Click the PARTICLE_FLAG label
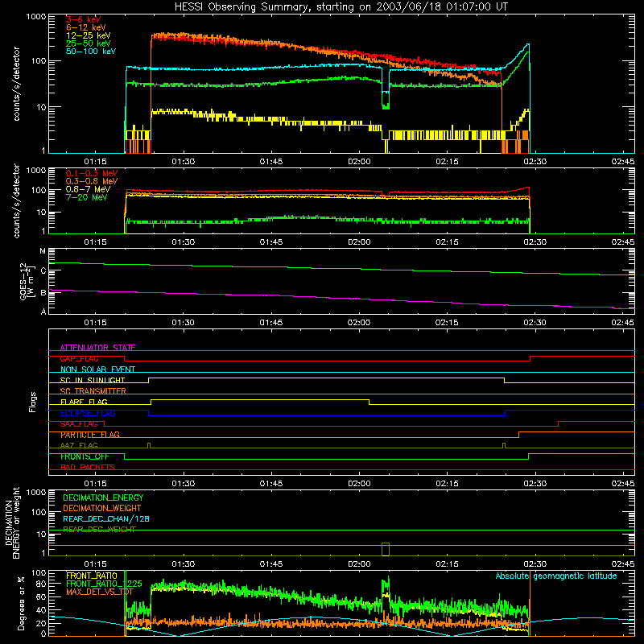This screenshot has height=644, width=644. 90,435
